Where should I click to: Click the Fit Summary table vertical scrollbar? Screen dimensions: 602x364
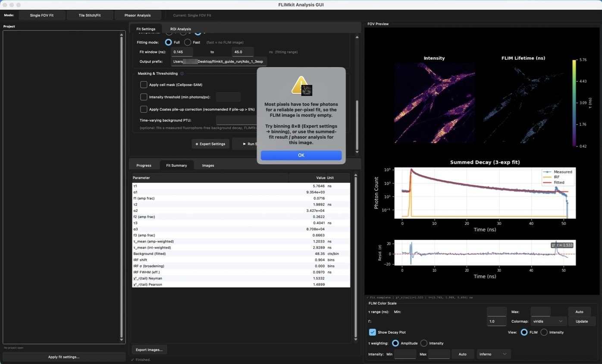tap(355, 256)
